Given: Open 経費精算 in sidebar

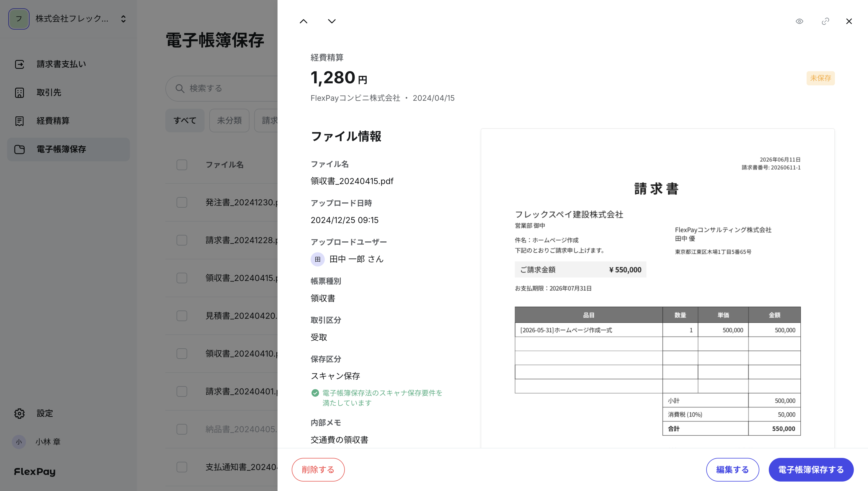Looking at the screenshot, I should 68,121.
